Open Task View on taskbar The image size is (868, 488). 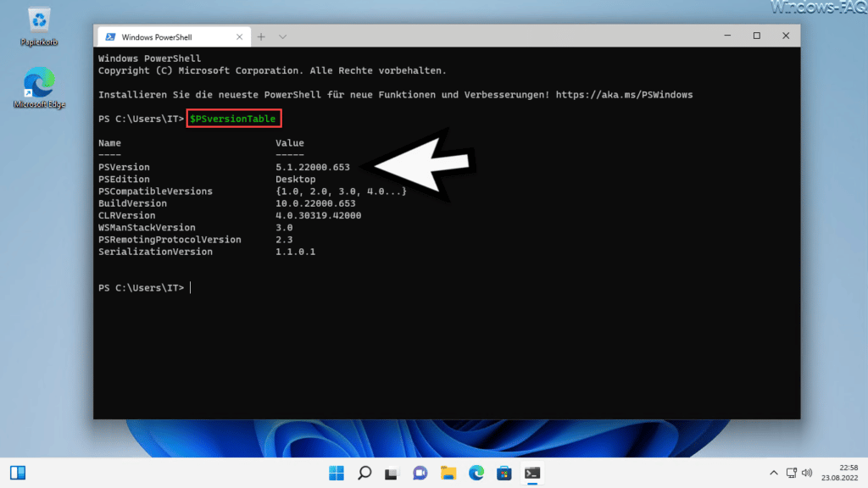pyautogui.click(x=392, y=473)
